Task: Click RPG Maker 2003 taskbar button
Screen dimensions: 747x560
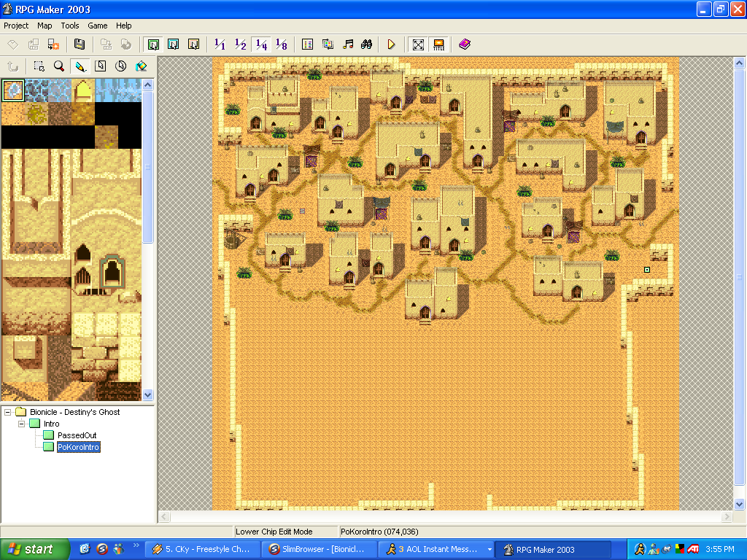Action: [553, 550]
